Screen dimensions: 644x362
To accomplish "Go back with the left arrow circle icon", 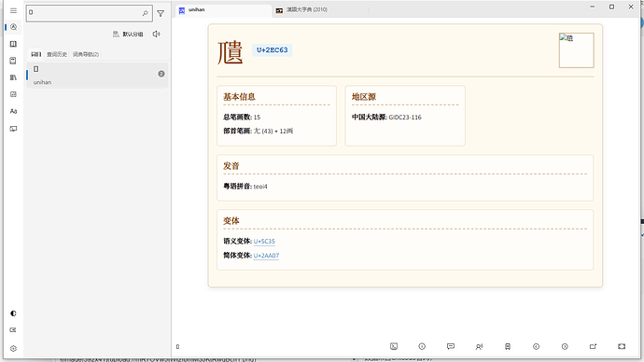I will tap(536, 346).
